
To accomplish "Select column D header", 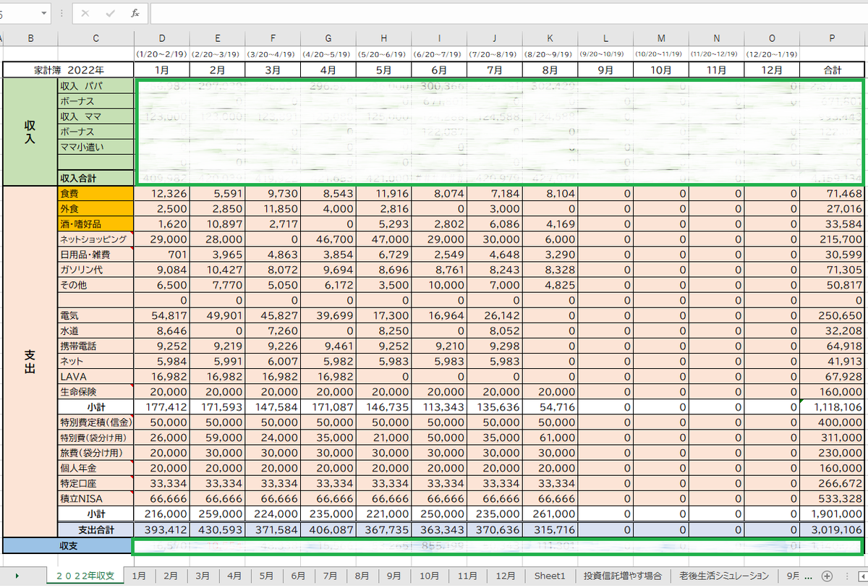I will coord(161,38).
